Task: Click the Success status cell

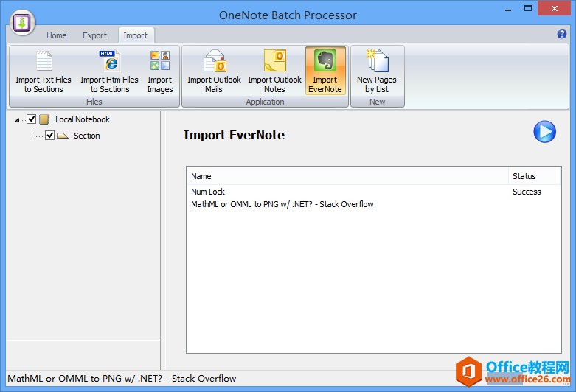Action: pyautogui.click(x=527, y=192)
